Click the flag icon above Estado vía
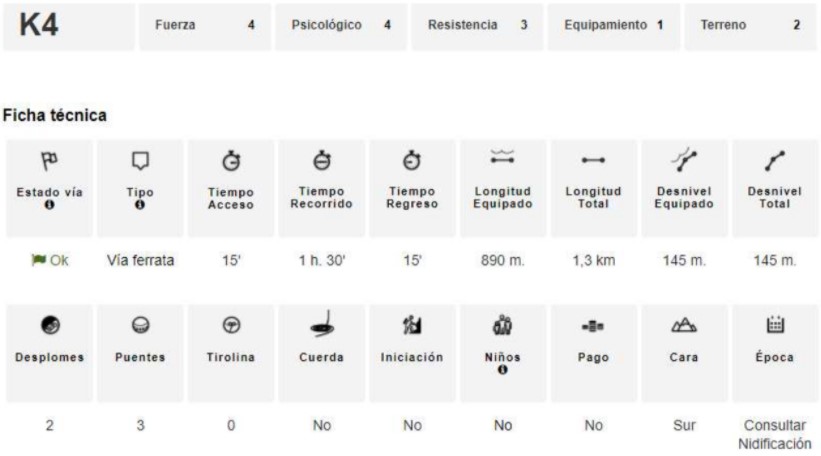821x456 pixels. pyautogui.click(x=48, y=160)
